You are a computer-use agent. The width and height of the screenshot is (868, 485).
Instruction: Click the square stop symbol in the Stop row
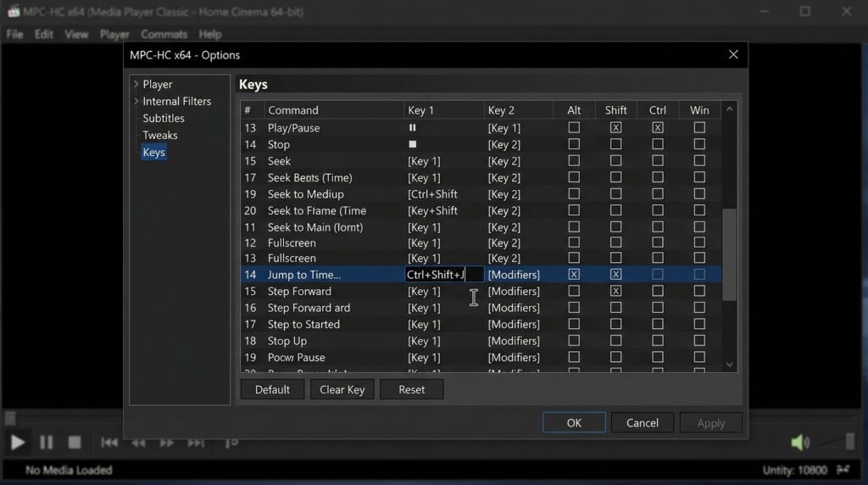(x=413, y=144)
